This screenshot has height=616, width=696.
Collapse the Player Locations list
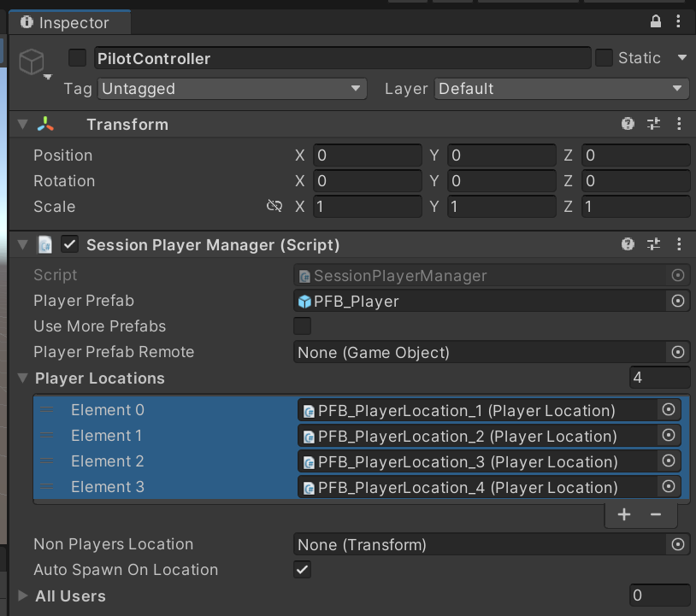pyautogui.click(x=23, y=378)
